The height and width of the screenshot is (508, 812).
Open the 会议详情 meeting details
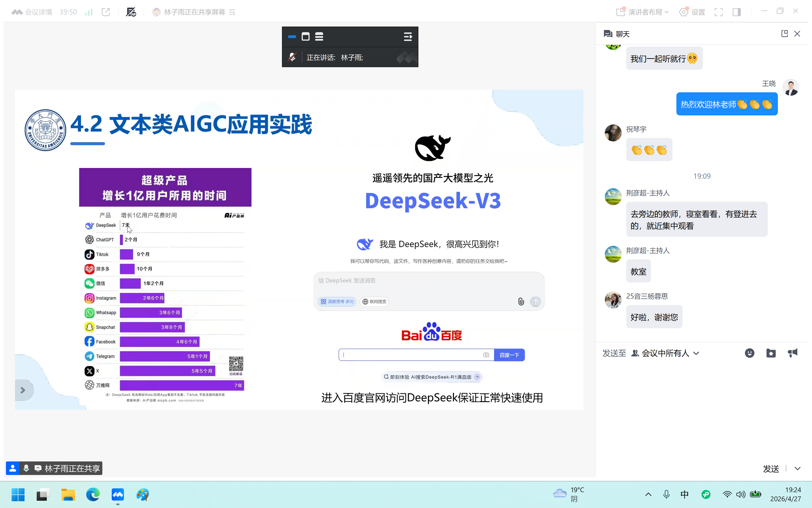(32, 12)
